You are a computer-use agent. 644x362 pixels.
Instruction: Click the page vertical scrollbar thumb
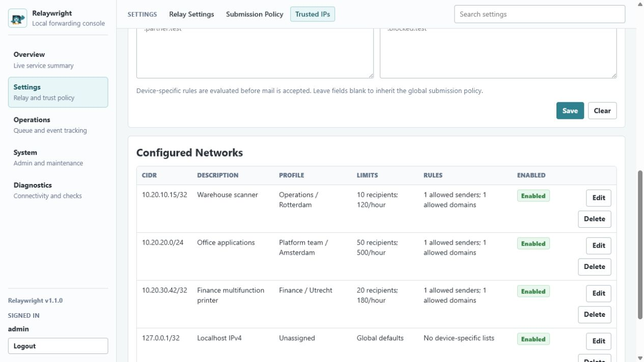640,245
